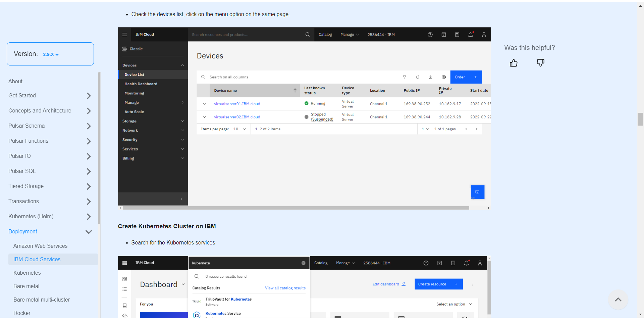Clear the kubernete search text icon
This screenshot has width=644, height=318.
[303, 263]
